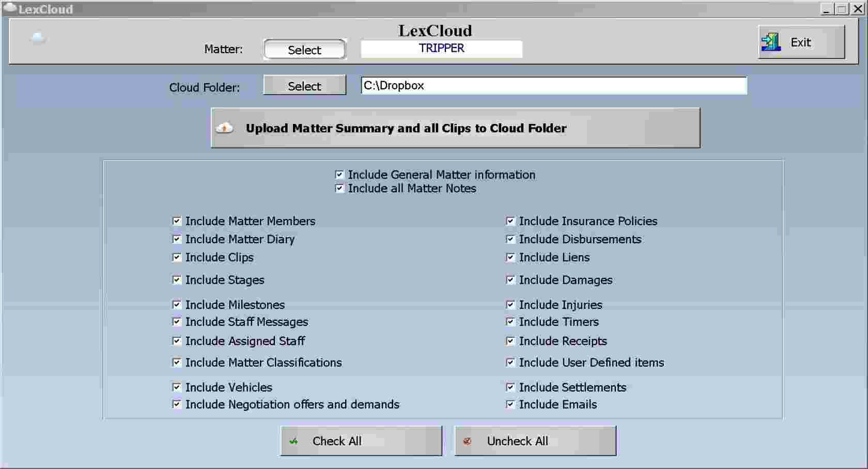This screenshot has height=469, width=868.
Task: Toggle Include Insurance Policies
Action: coord(510,221)
